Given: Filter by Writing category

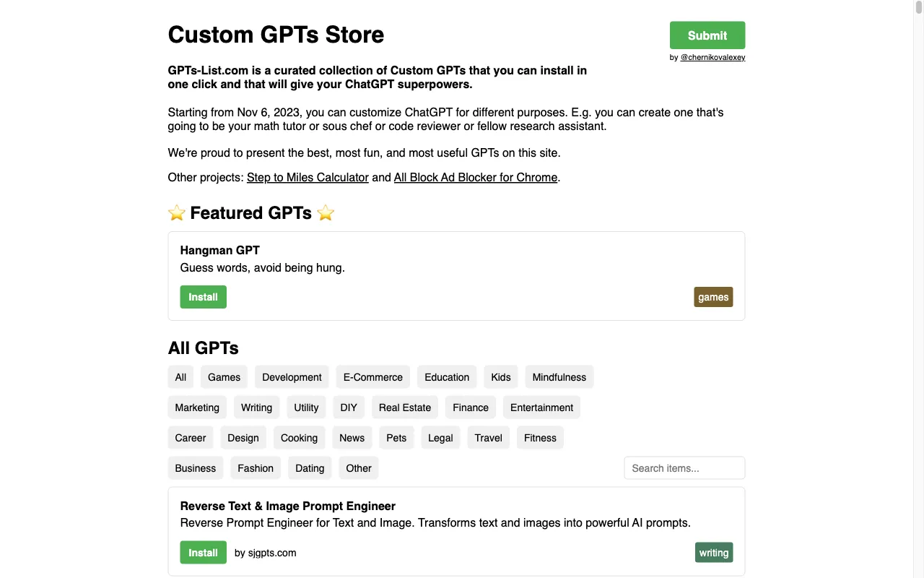Looking at the screenshot, I should click(256, 407).
